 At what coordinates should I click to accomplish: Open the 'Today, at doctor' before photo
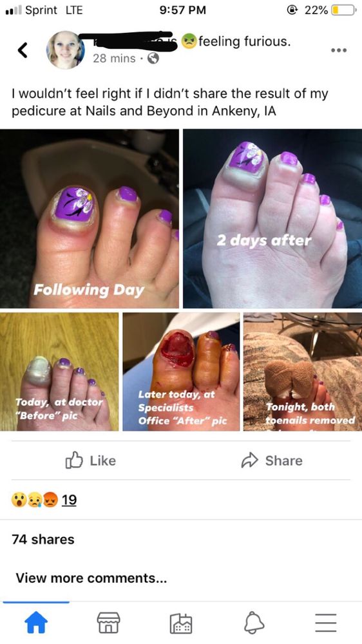(59, 372)
